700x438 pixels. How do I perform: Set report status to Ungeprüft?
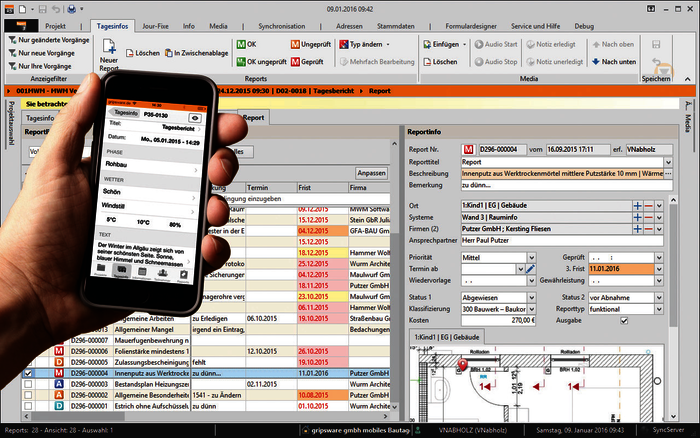click(311, 44)
